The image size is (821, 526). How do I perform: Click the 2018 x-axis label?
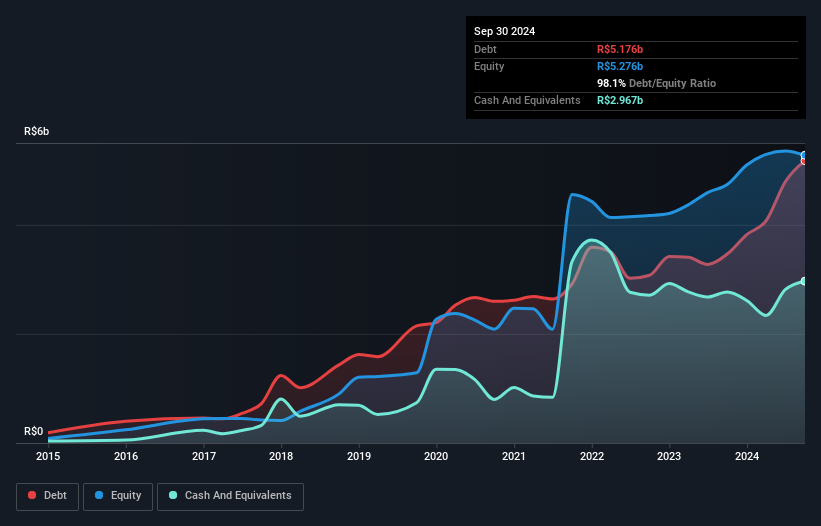(x=281, y=456)
